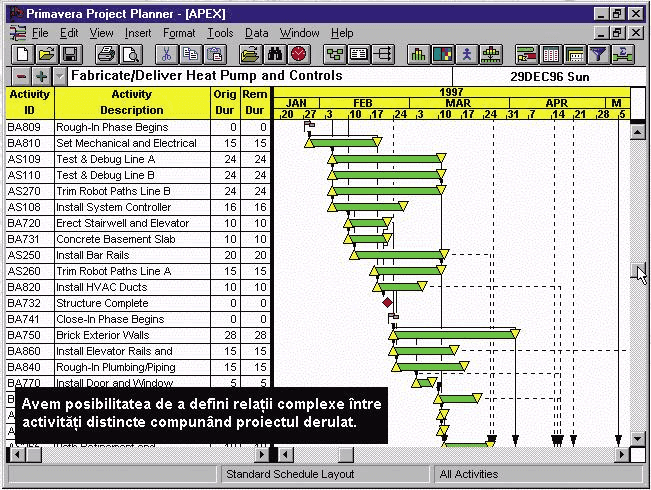Click the Activity ID column header
651x490 pixels.
[30, 103]
